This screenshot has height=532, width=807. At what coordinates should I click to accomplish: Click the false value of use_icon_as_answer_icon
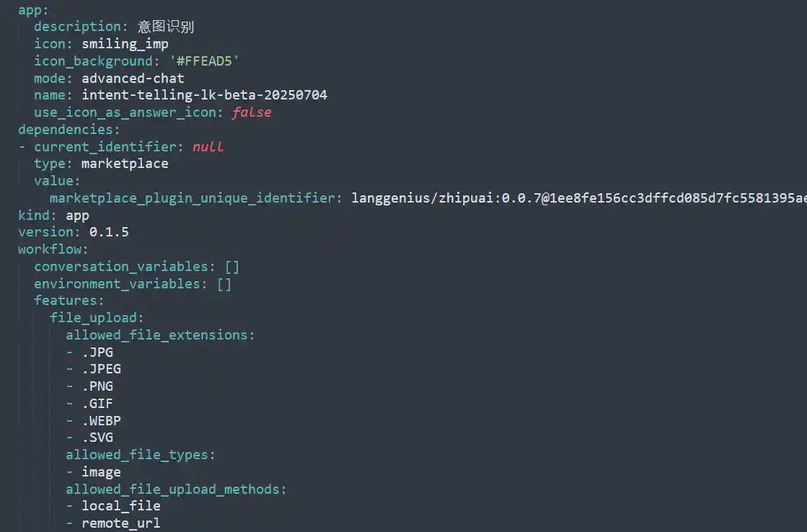(252, 112)
